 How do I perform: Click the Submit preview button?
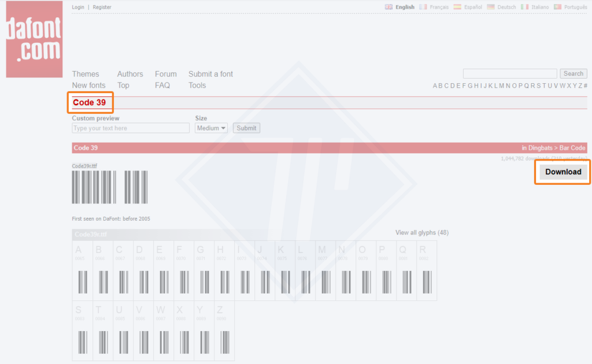tap(246, 128)
